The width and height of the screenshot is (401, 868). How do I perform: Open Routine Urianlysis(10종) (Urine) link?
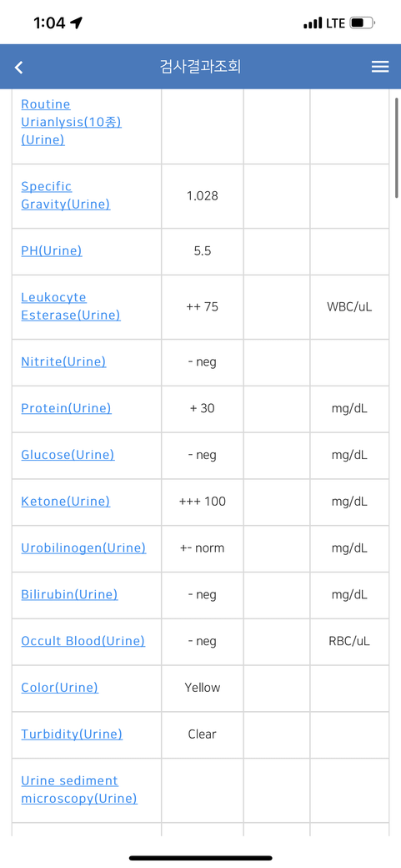click(x=71, y=123)
